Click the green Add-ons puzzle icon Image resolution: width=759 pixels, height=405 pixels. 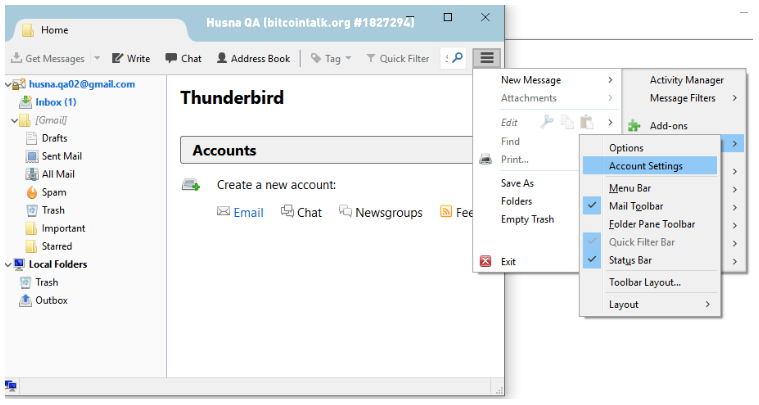[634, 126]
